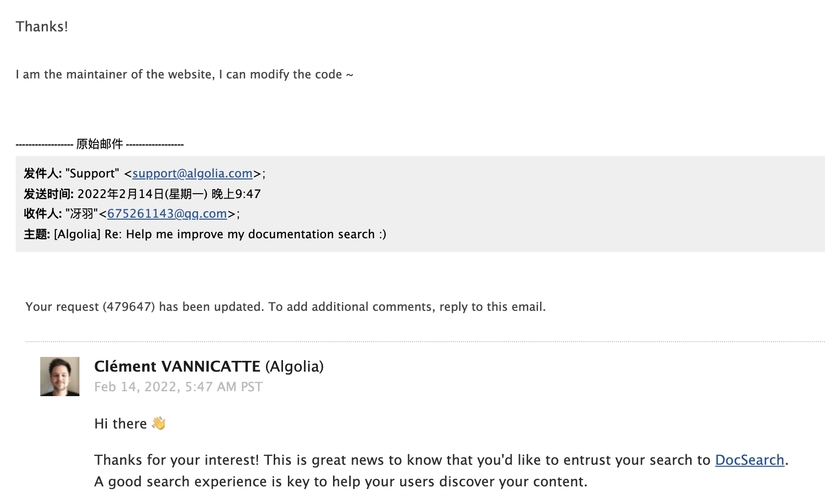Viewport: 825px width, 504px height.
Task: Click the good search experience sentence
Action: 341,481
